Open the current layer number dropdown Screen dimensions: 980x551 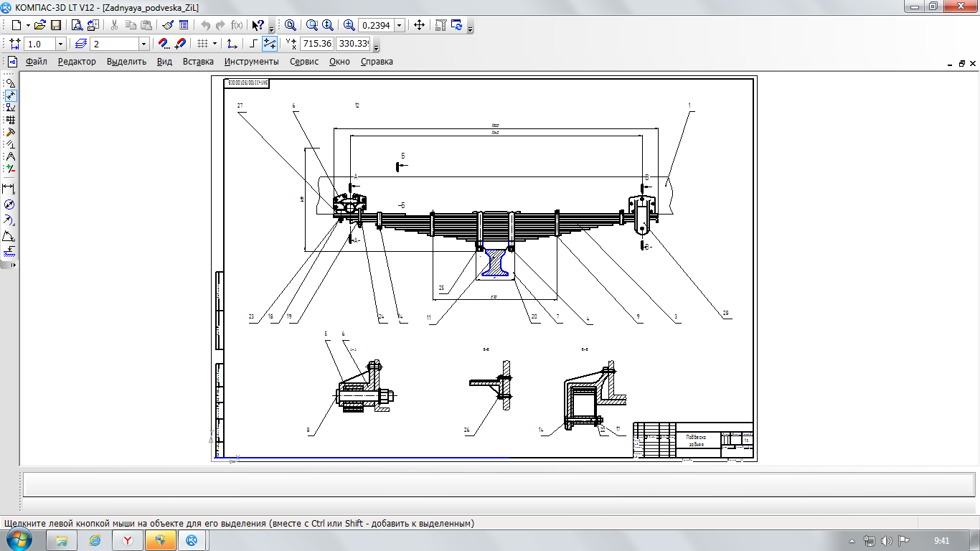(143, 44)
